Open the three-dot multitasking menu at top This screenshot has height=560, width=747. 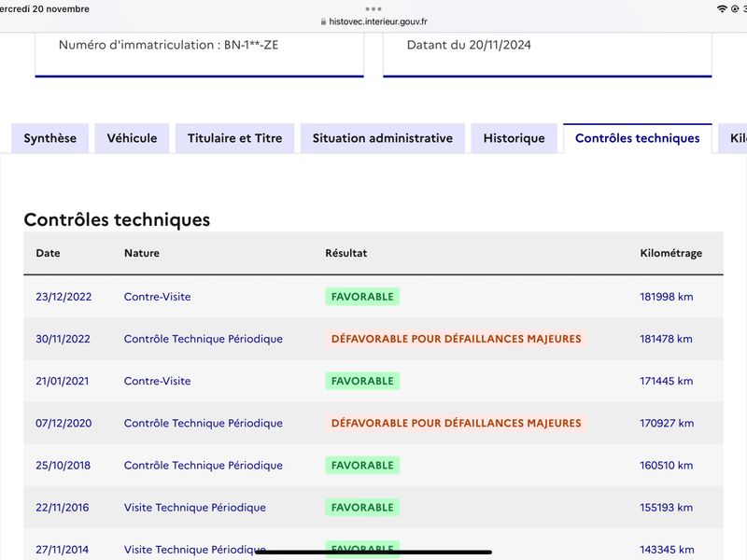373,8
